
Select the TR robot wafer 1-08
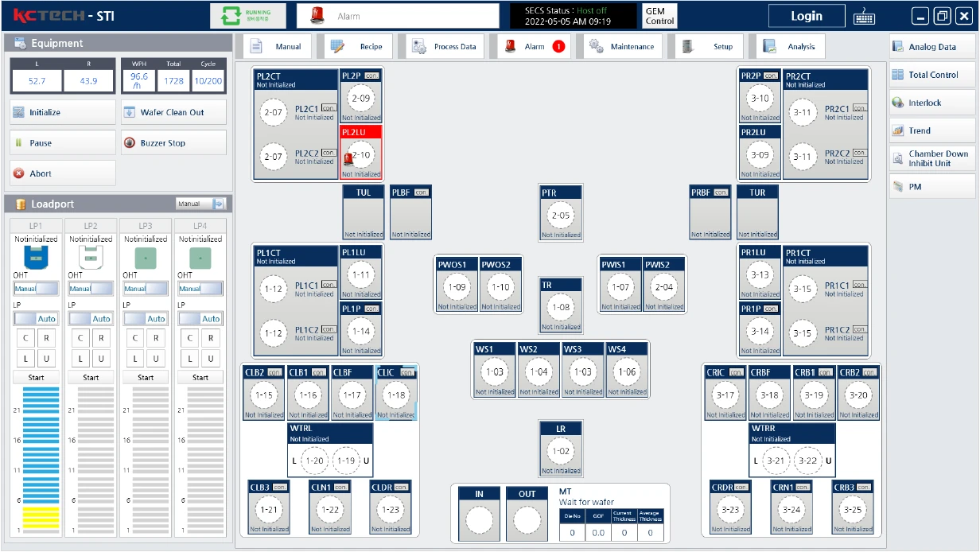[x=561, y=307]
